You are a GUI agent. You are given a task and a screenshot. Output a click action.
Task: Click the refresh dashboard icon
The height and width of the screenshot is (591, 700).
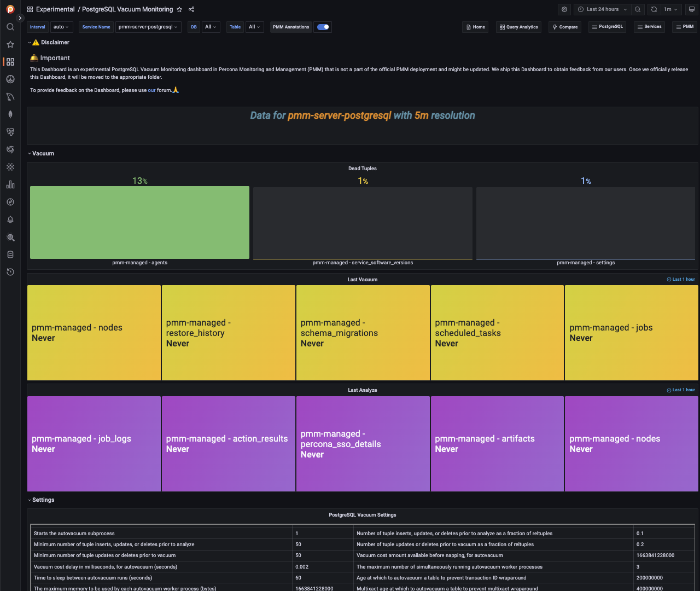(x=654, y=9)
